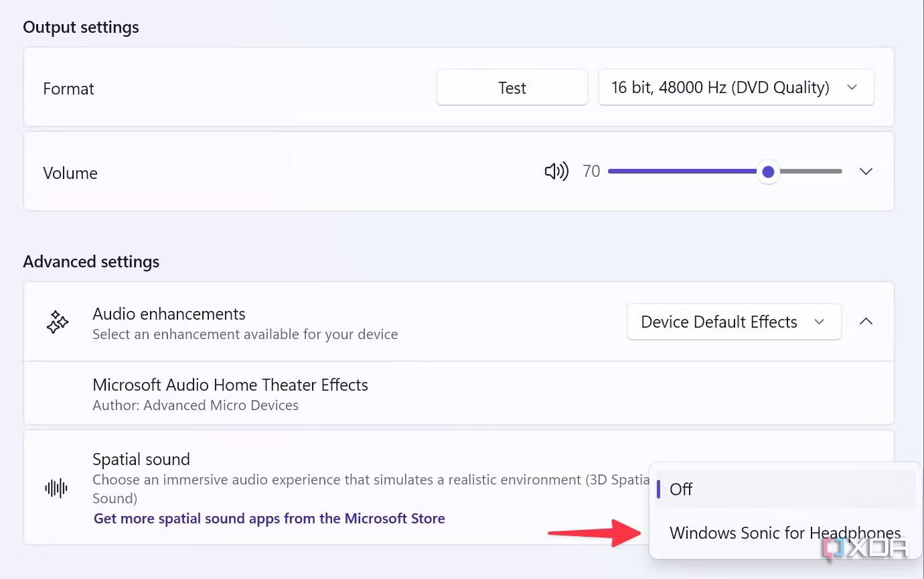Click the Output settings heading
The width and height of the screenshot is (924, 579).
point(81,27)
